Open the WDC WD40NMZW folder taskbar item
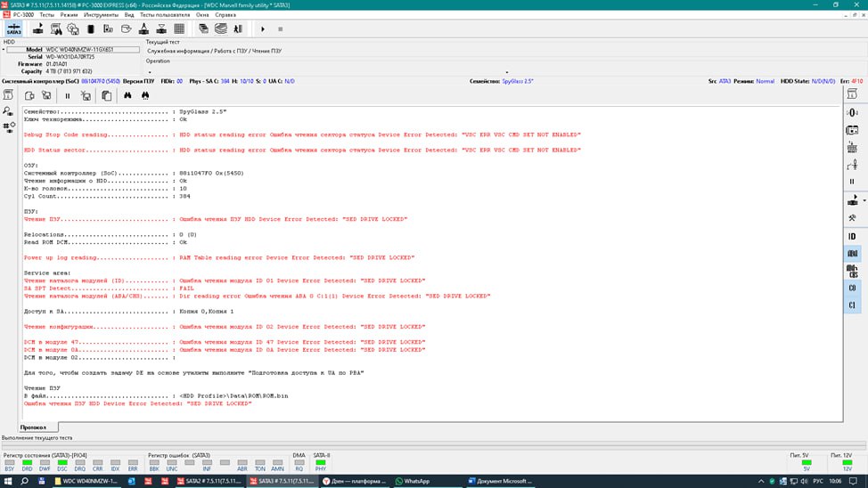Screen dimensions: 868x488 click(x=86, y=482)
